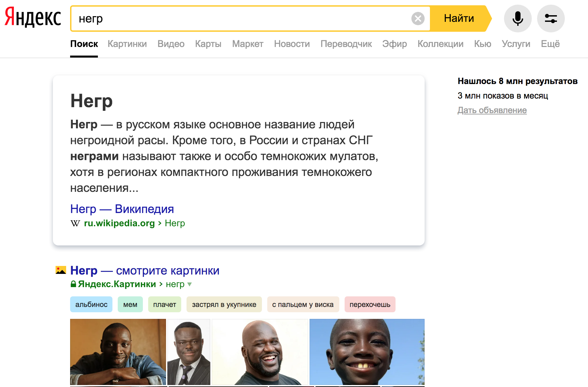Click the green padlock icon by Яндекс.Картинки
The width and height of the screenshot is (588, 387).
pyautogui.click(x=73, y=284)
